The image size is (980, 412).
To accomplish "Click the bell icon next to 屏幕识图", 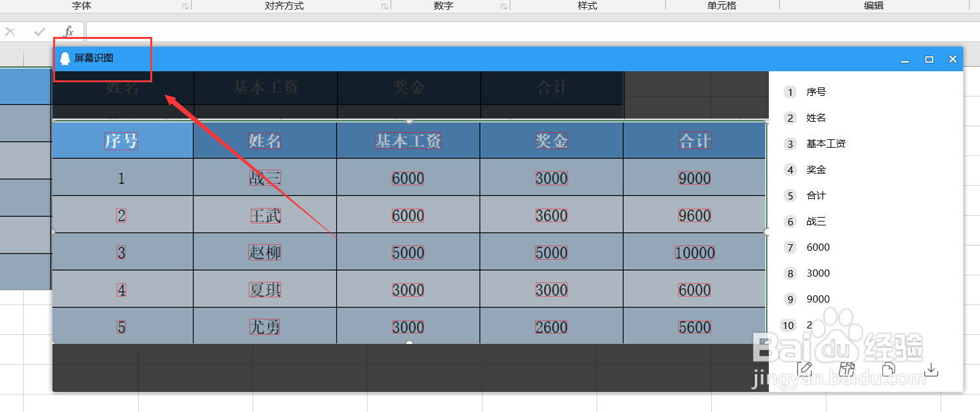I will tap(63, 58).
